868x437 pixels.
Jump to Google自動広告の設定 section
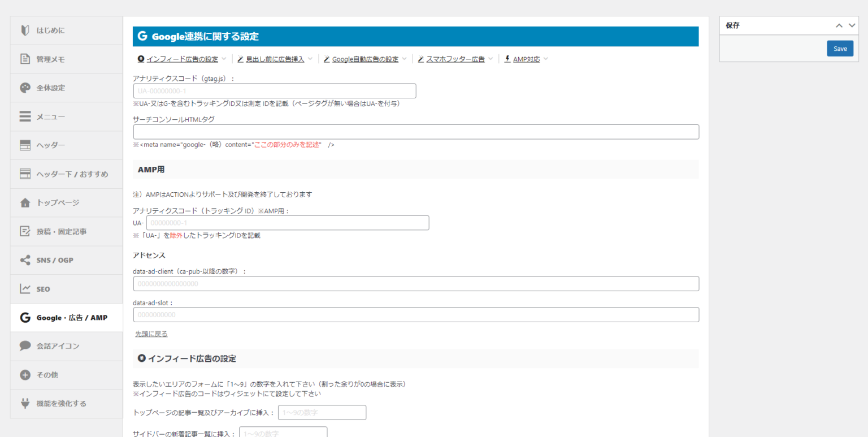(x=364, y=59)
